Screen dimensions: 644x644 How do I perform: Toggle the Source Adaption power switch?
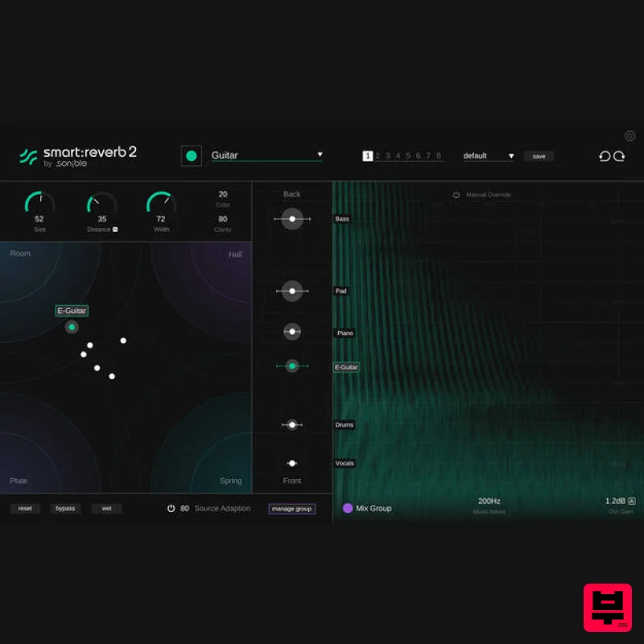171,508
